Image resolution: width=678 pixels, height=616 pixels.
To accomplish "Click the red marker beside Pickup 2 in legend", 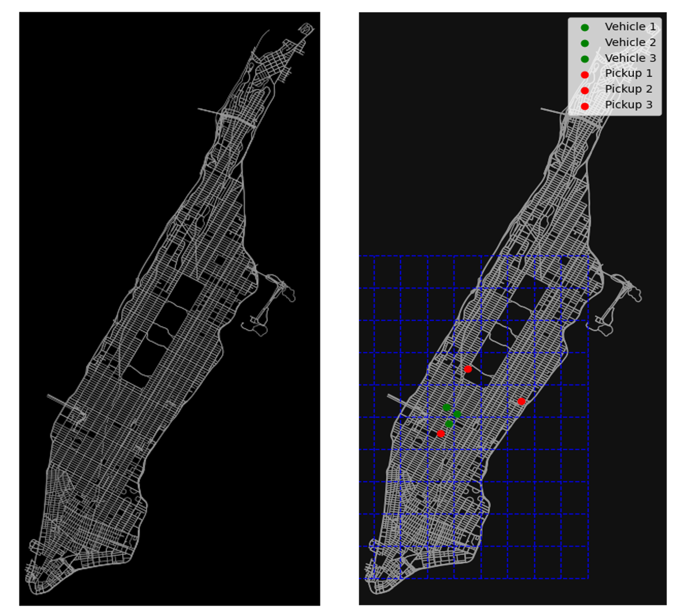I will click(x=585, y=90).
